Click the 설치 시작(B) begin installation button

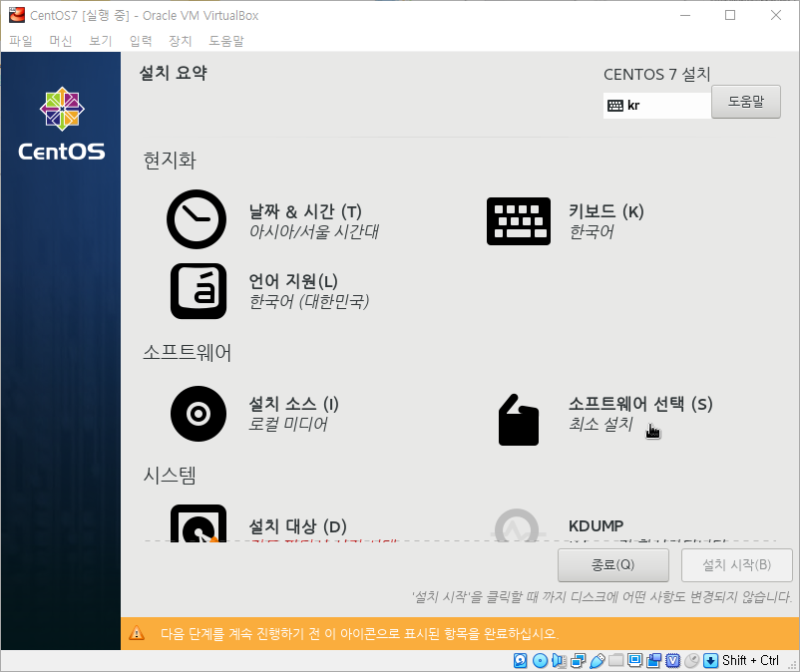click(x=737, y=565)
